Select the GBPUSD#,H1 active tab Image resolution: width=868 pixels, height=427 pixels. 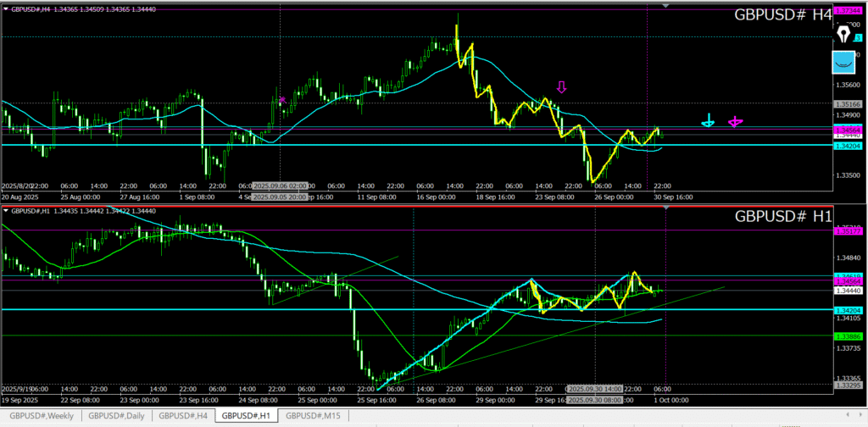click(248, 416)
